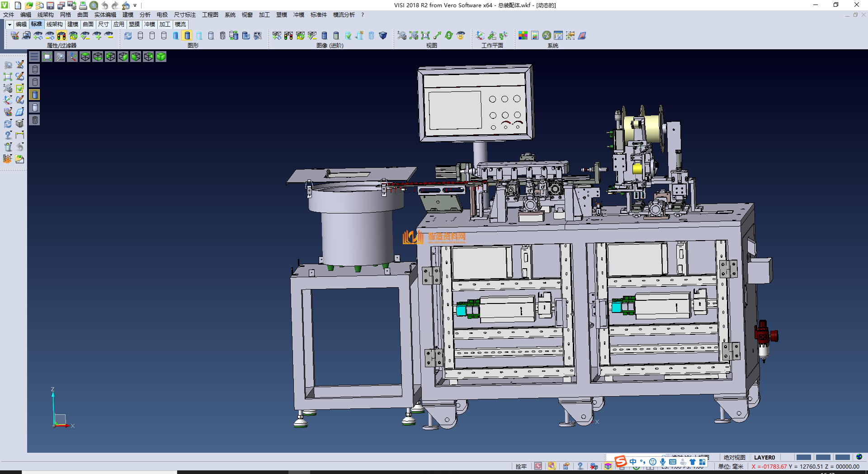The width and height of the screenshot is (868, 474).
Task: Click the save disk icon
Action: tap(50, 5)
